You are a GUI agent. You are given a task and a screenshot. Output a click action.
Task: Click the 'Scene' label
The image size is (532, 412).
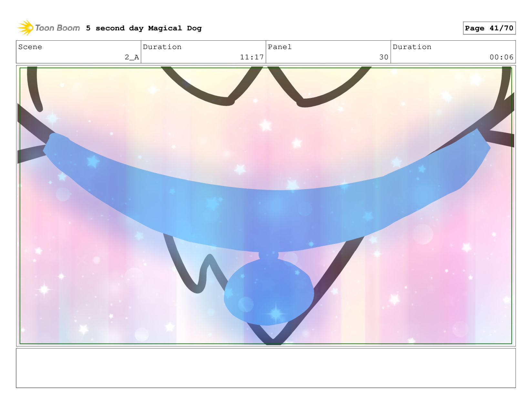tap(30, 47)
